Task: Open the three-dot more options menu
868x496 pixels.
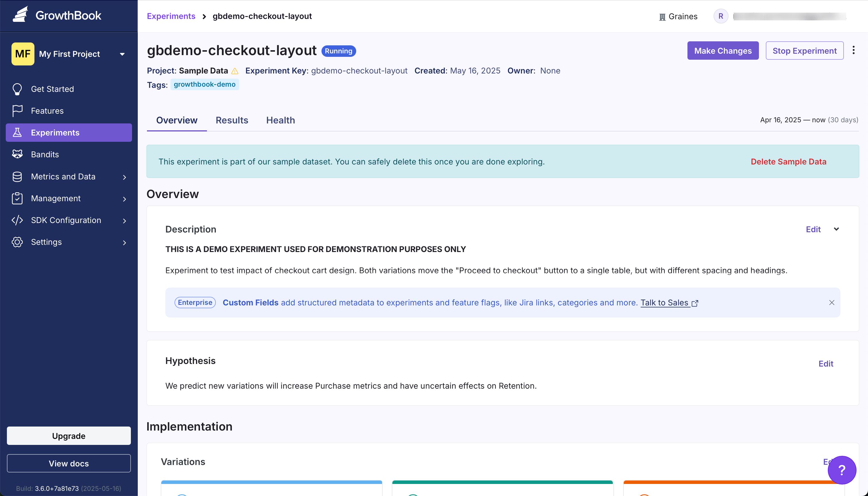Action: pos(854,50)
